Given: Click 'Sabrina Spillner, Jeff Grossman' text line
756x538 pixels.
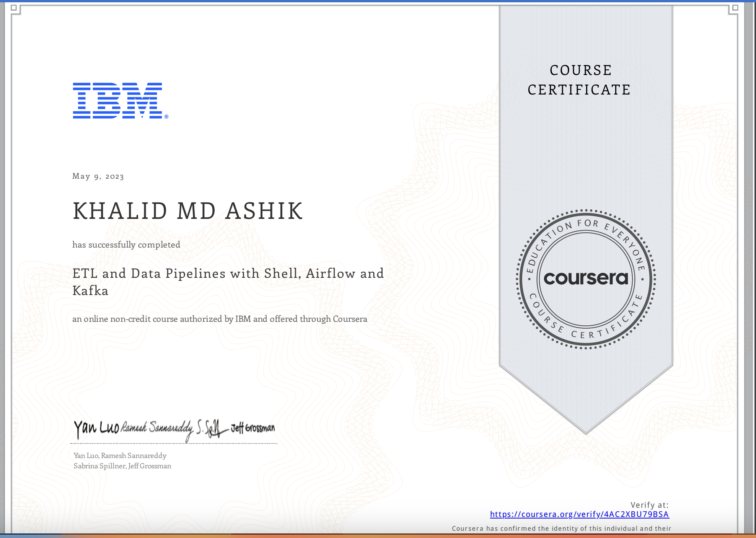Looking at the screenshot, I should 122,466.
